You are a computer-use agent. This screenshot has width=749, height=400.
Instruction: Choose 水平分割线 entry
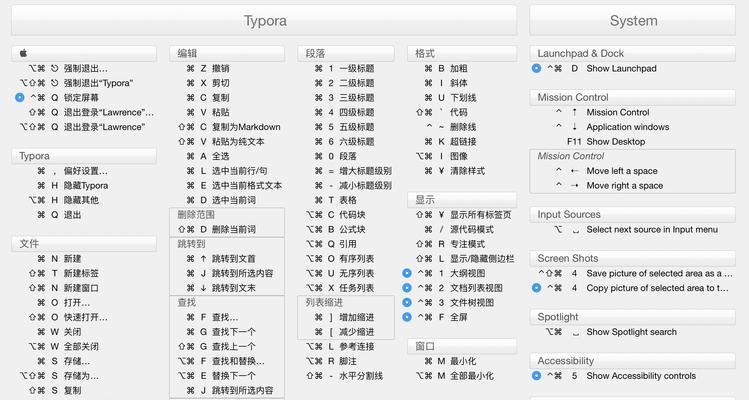pos(344,376)
